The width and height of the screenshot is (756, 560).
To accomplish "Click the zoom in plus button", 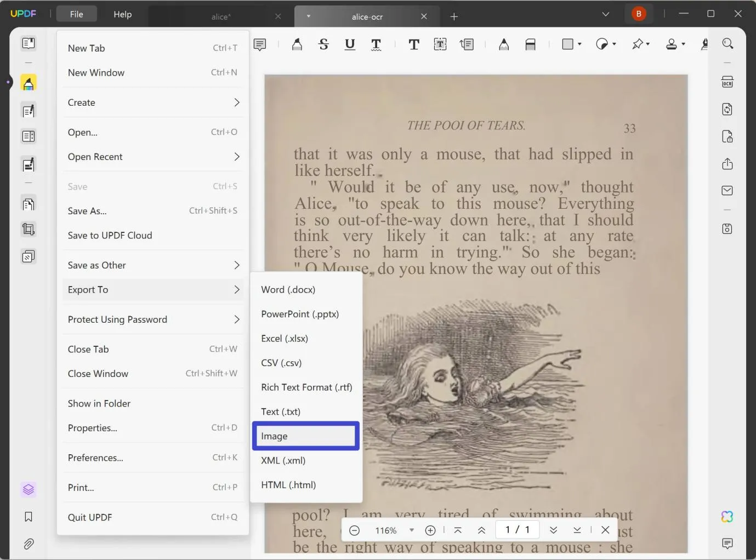I will click(x=430, y=530).
